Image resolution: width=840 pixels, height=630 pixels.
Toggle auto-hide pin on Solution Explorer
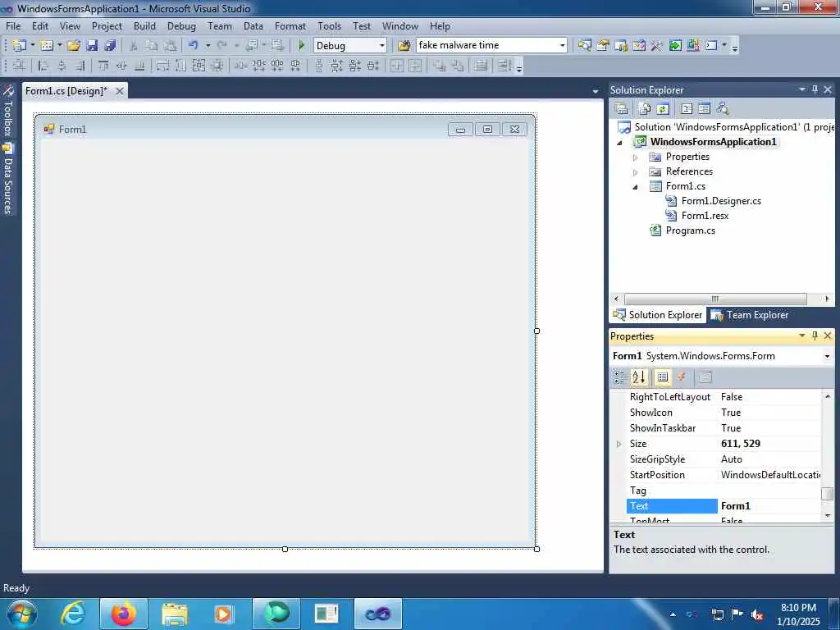point(815,89)
